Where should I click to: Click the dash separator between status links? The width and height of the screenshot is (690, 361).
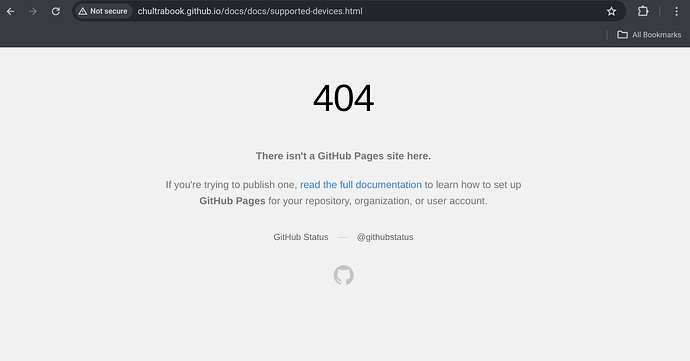pos(343,237)
